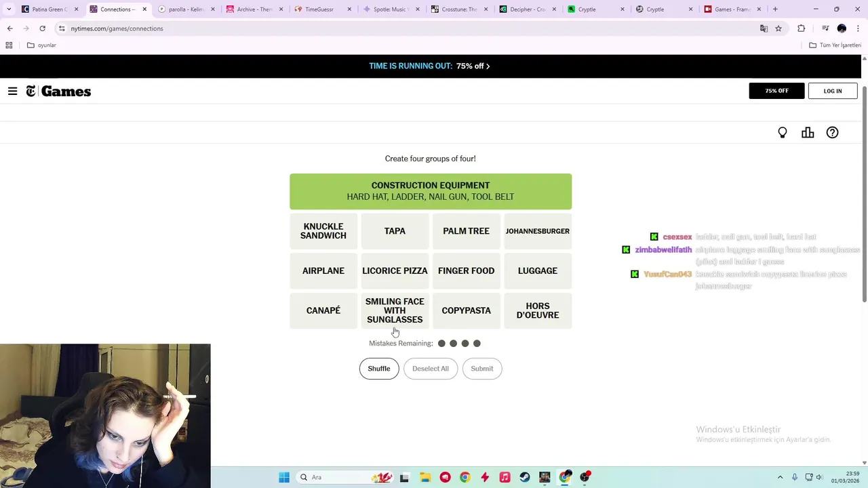Click the Deselect All button
Screen dimensions: 868x488
click(x=431, y=369)
